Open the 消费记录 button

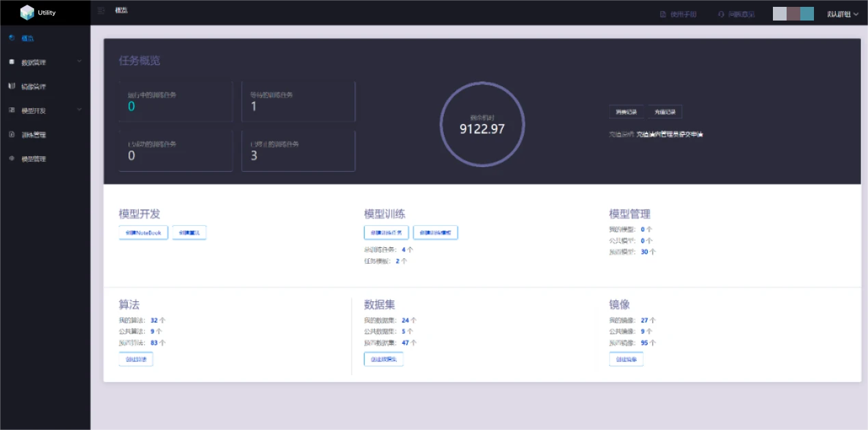click(x=625, y=112)
